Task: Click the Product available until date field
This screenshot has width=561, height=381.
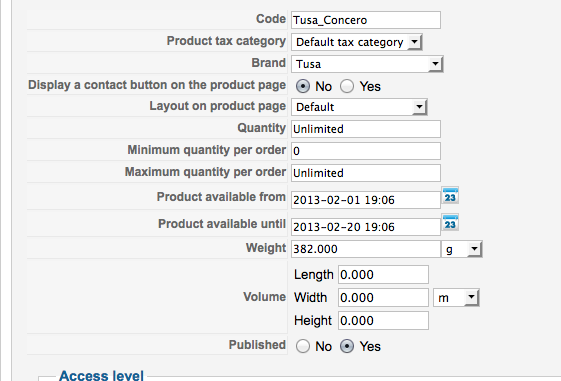Action: click(366, 227)
